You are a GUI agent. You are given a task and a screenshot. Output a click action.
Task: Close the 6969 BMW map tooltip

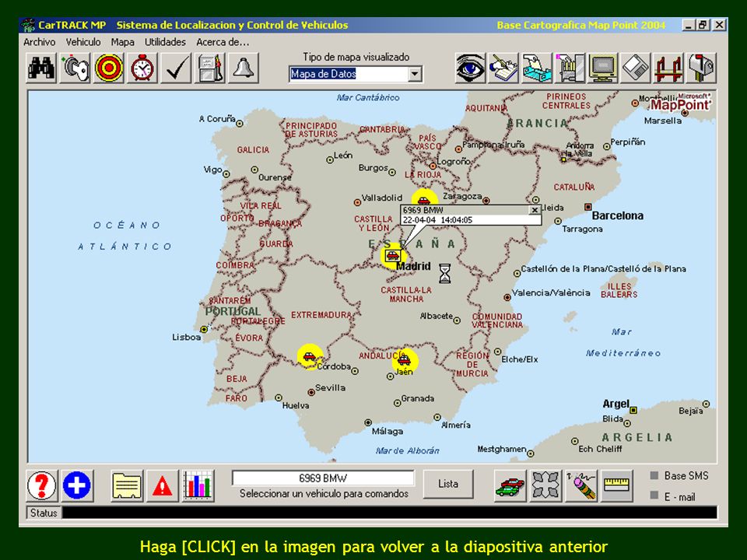(x=535, y=210)
